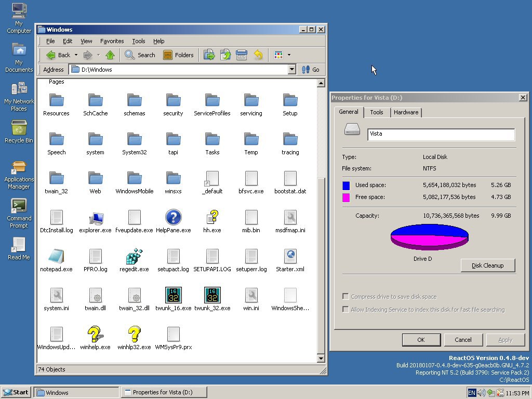Click the explorer.exe file icon
The width and height of the screenshot is (532, 399).
point(95,218)
